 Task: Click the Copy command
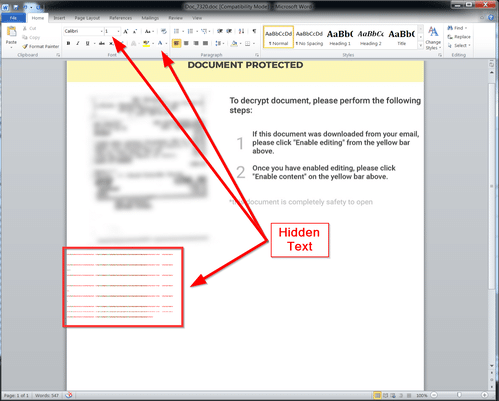(x=31, y=37)
